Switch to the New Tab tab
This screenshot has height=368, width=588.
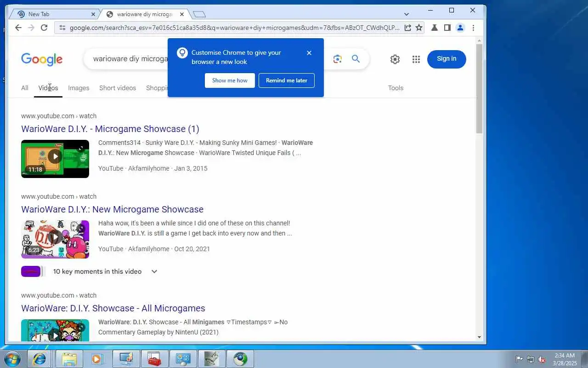pyautogui.click(x=54, y=14)
